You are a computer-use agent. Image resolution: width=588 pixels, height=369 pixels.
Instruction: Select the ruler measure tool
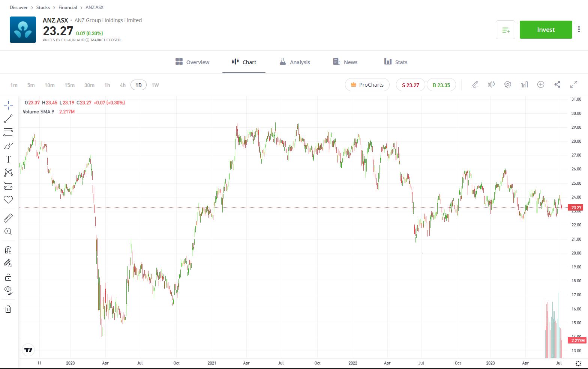(x=8, y=218)
